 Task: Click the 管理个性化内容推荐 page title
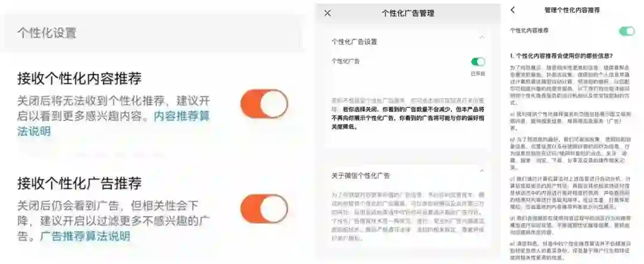pos(572,10)
